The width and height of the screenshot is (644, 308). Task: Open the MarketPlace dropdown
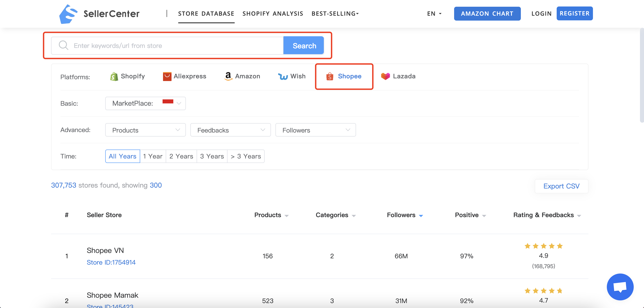(x=146, y=103)
